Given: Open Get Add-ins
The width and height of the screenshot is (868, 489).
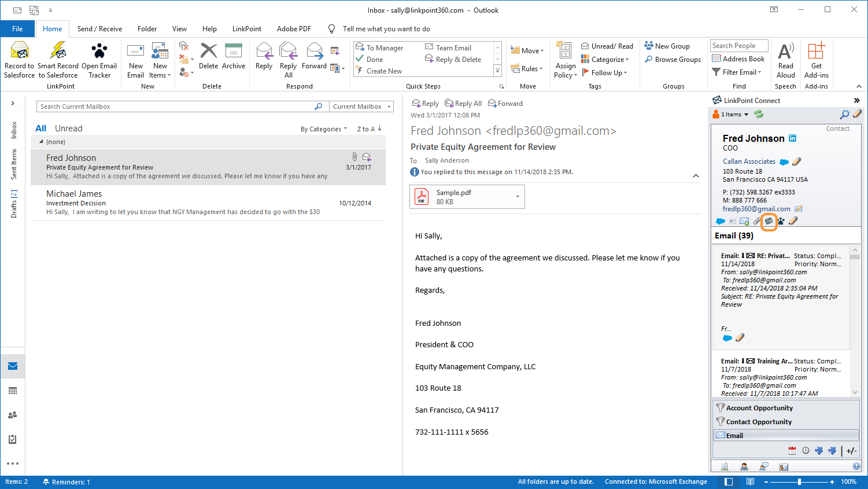Looking at the screenshot, I should click(817, 60).
